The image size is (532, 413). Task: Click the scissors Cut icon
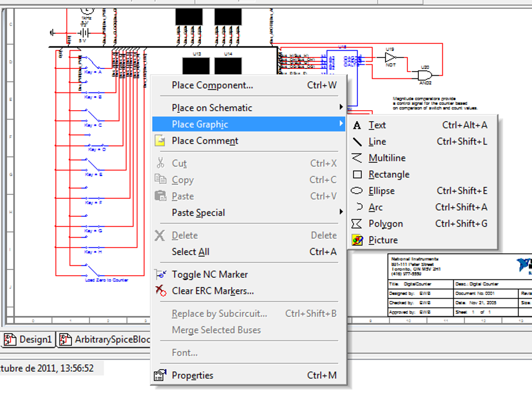click(161, 163)
